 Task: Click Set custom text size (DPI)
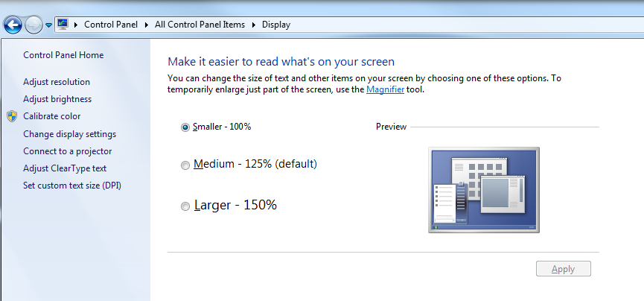click(72, 185)
